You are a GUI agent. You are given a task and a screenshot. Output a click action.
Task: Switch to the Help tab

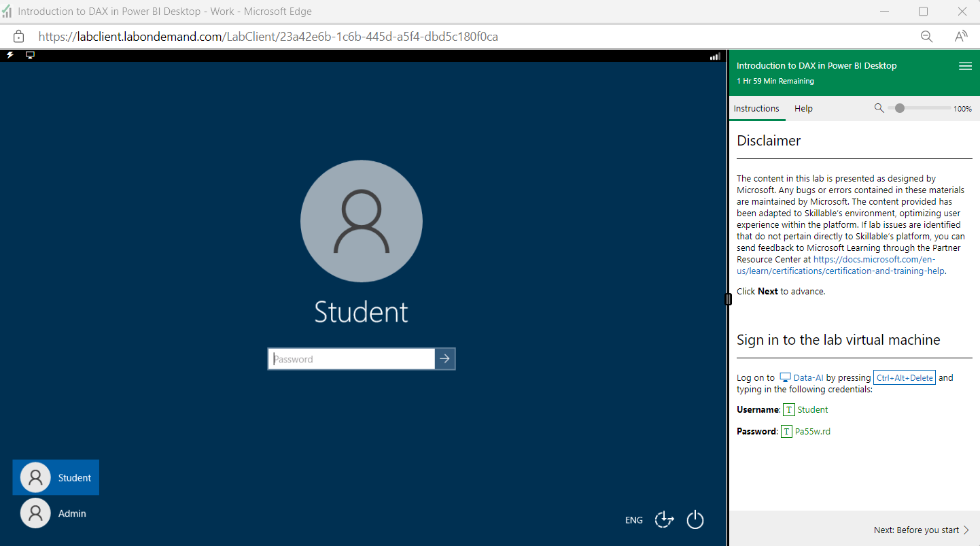803,109
